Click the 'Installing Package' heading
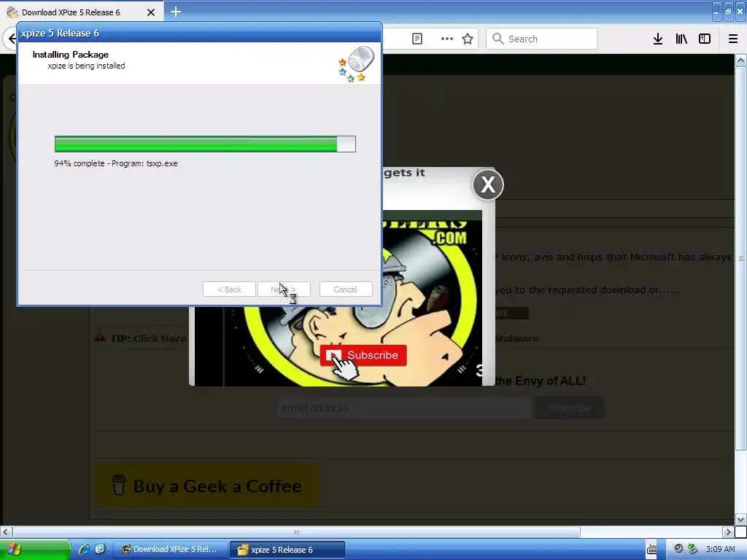The height and width of the screenshot is (560, 747). point(71,54)
